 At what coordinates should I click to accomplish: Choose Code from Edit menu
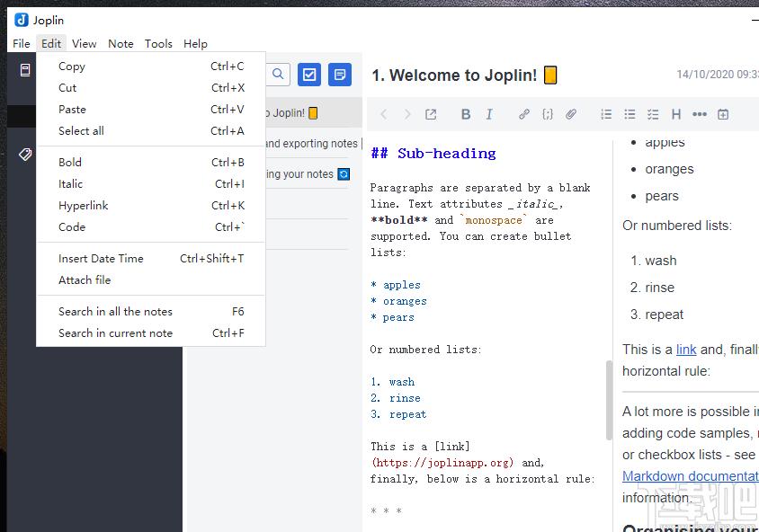pyautogui.click(x=151, y=226)
